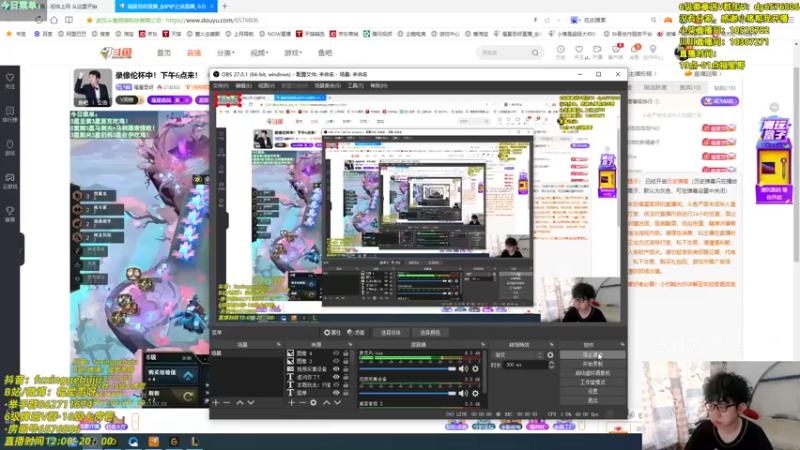Add a new source with plus icon
Viewport: 800px width, 450px height.
tap(291, 403)
